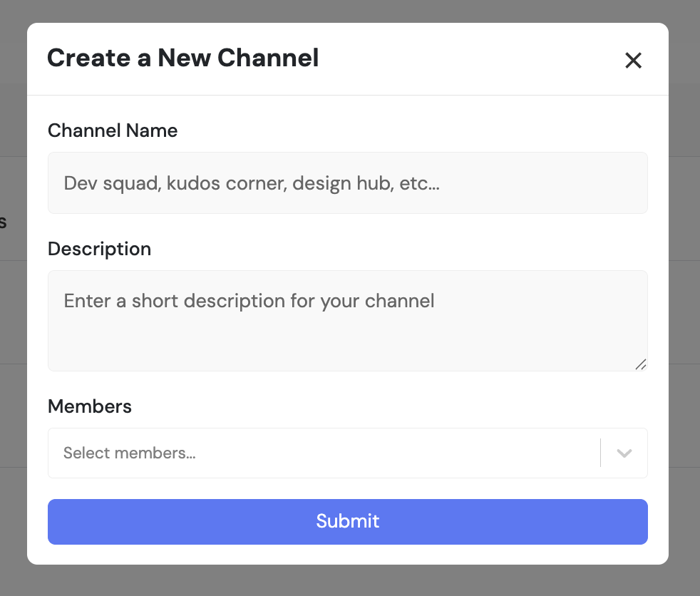Click the "Dev squad, kudos corner" placeholder
The height and width of the screenshot is (596, 700).
251,183
